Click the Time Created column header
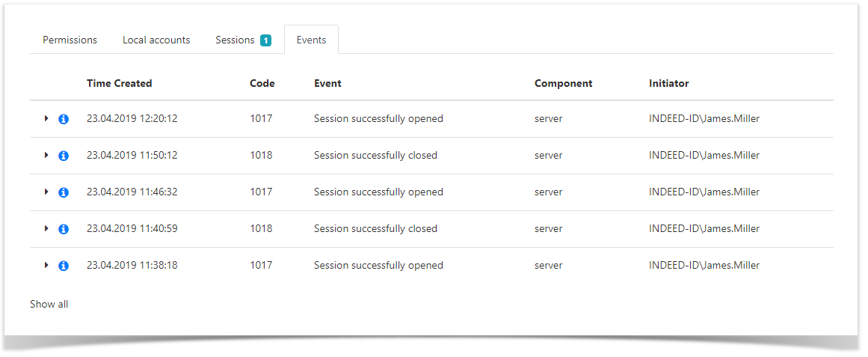This screenshot has height=357, width=868. pyautogui.click(x=119, y=83)
